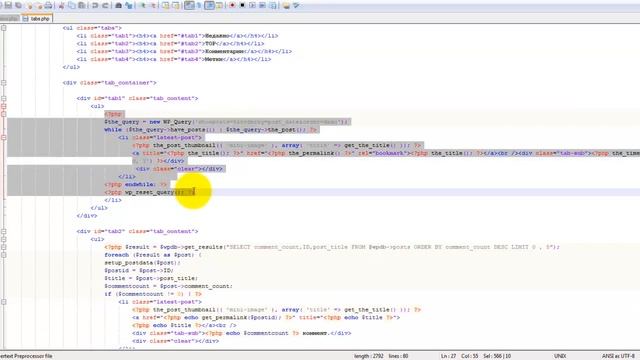Screen dimensions: 640x360
Task: Open the Replace dialog toolbar icon
Action: click(x=129, y=5)
